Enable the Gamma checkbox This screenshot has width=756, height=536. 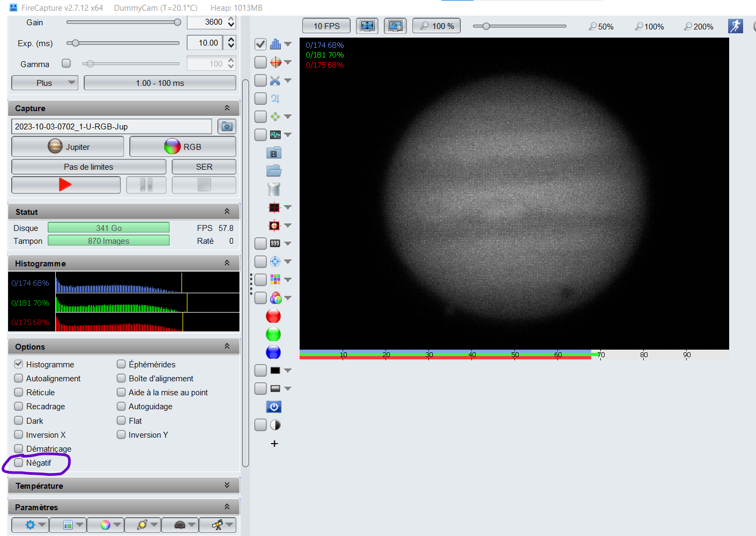pos(67,63)
